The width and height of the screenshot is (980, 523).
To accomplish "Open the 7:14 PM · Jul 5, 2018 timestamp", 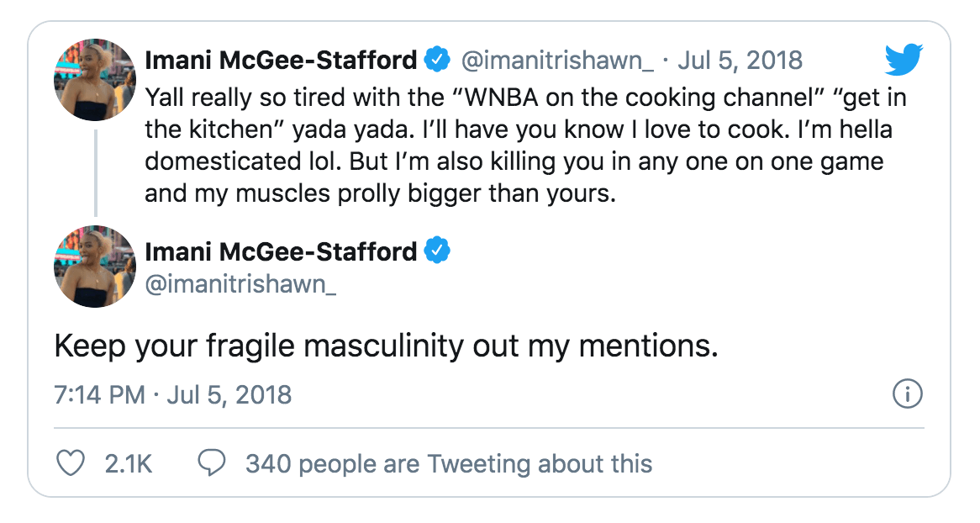I will click(173, 394).
